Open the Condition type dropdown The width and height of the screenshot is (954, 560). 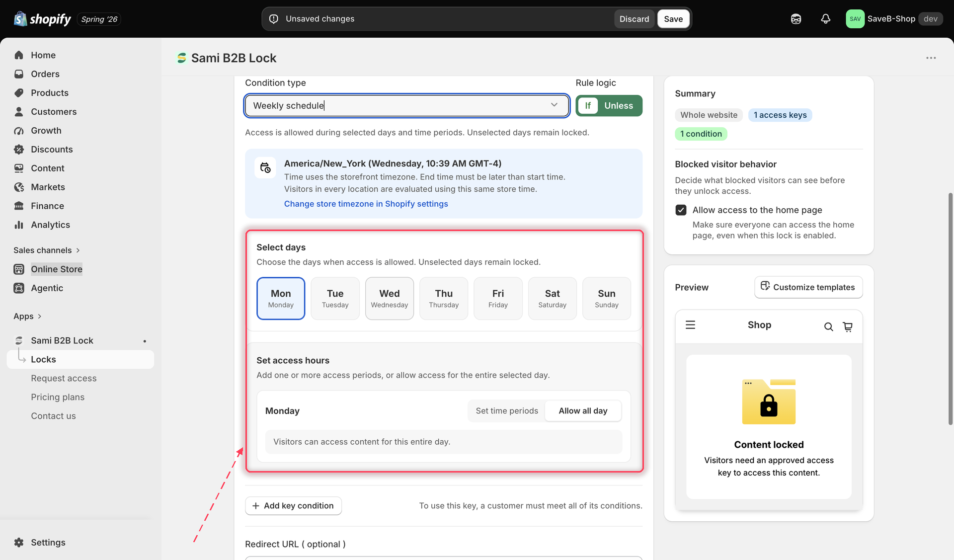click(x=407, y=106)
